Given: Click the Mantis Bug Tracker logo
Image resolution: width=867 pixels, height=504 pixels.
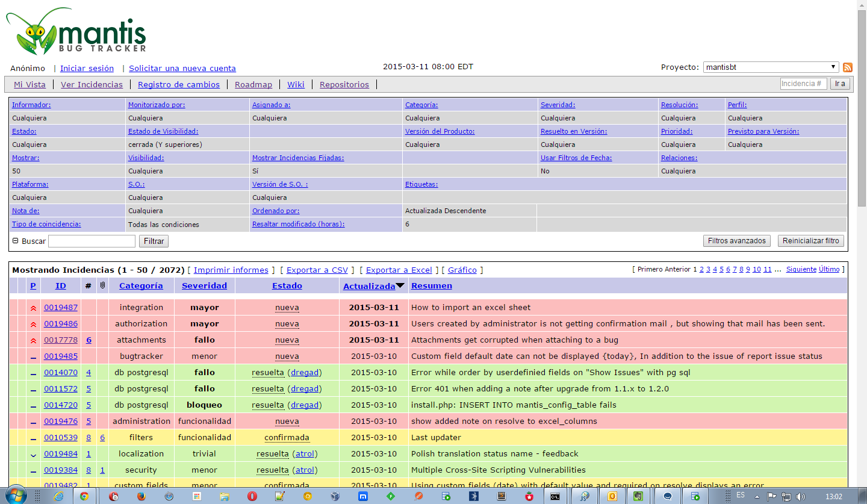Looking at the screenshot, I should [76, 33].
